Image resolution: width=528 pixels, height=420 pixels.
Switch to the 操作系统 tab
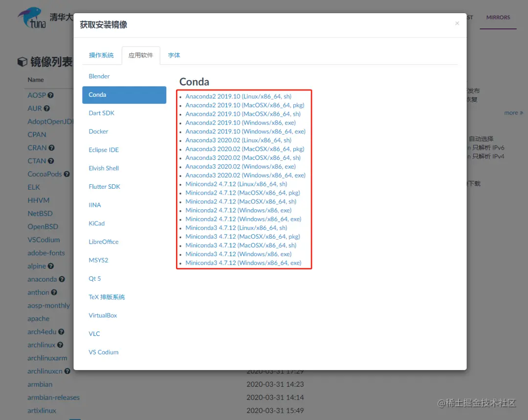(x=101, y=55)
